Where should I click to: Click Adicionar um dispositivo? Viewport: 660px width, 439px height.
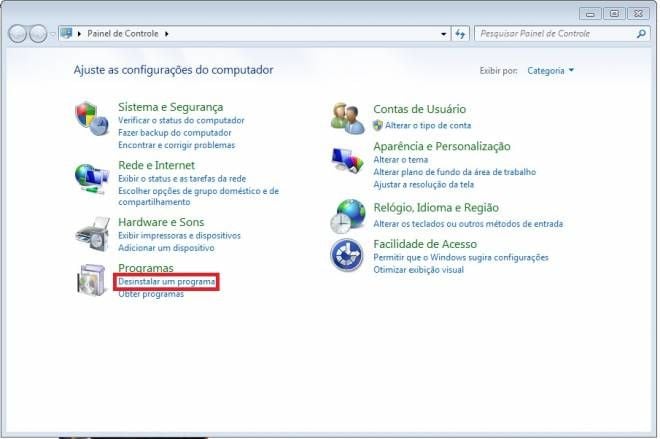(166, 247)
